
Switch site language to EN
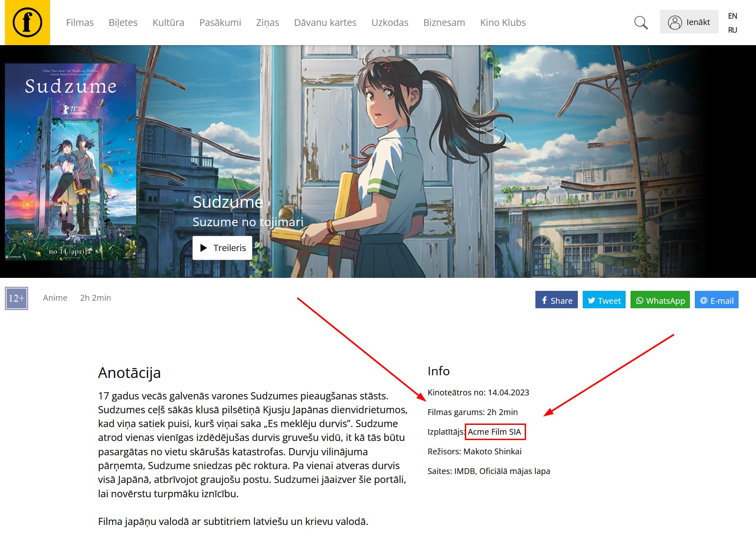click(732, 16)
